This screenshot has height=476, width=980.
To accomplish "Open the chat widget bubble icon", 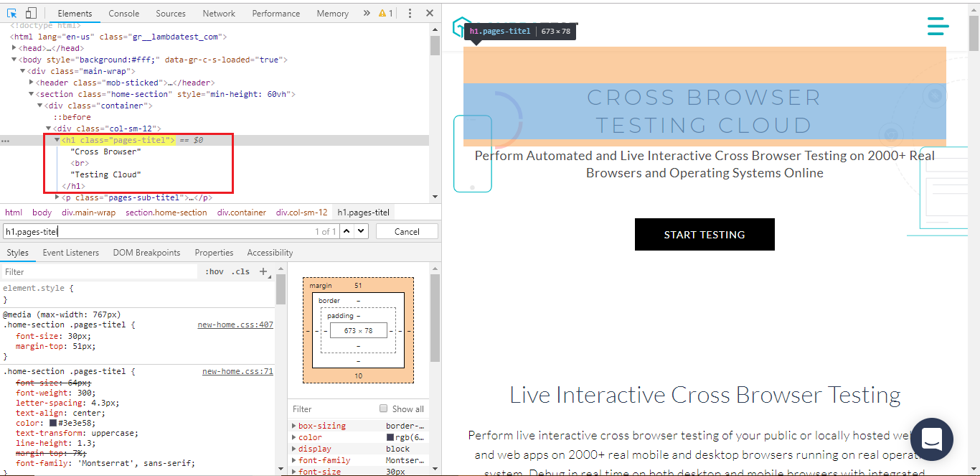I will (x=931, y=439).
